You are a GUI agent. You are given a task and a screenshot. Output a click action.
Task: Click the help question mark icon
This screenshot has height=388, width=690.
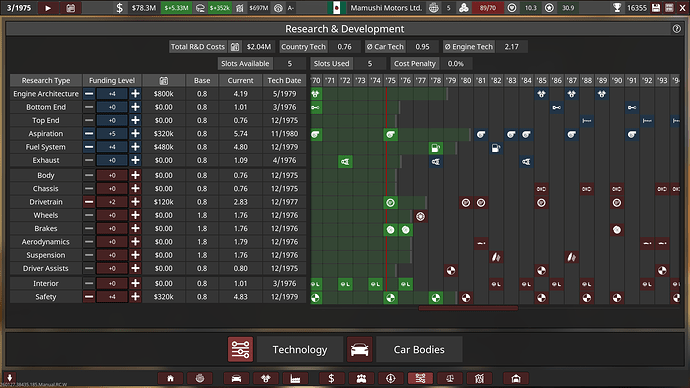(676, 29)
